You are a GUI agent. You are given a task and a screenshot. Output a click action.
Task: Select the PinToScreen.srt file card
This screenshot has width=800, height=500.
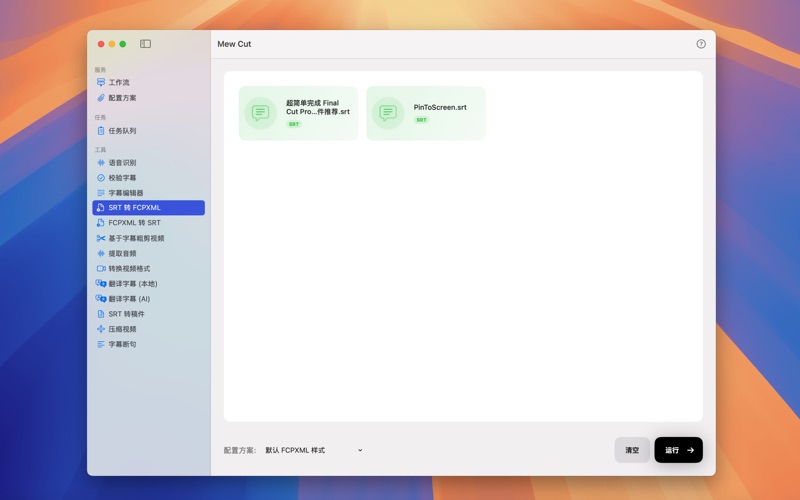pyautogui.click(x=426, y=113)
